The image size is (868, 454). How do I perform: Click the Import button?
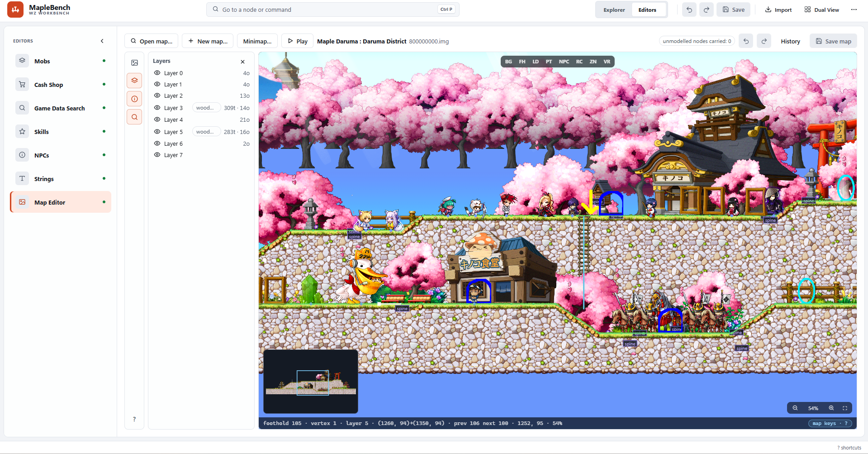pyautogui.click(x=778, y=10)
